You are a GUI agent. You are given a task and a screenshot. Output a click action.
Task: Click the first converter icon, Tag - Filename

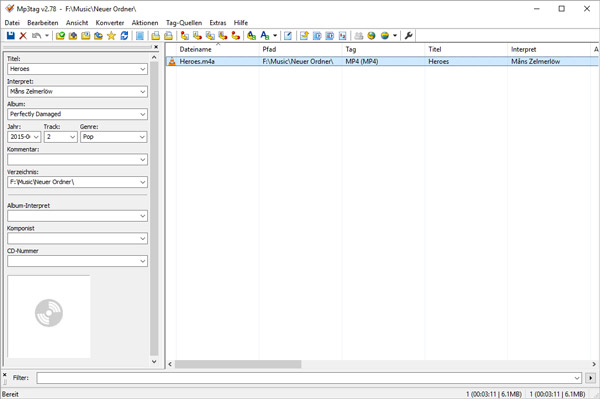[184, 36]
